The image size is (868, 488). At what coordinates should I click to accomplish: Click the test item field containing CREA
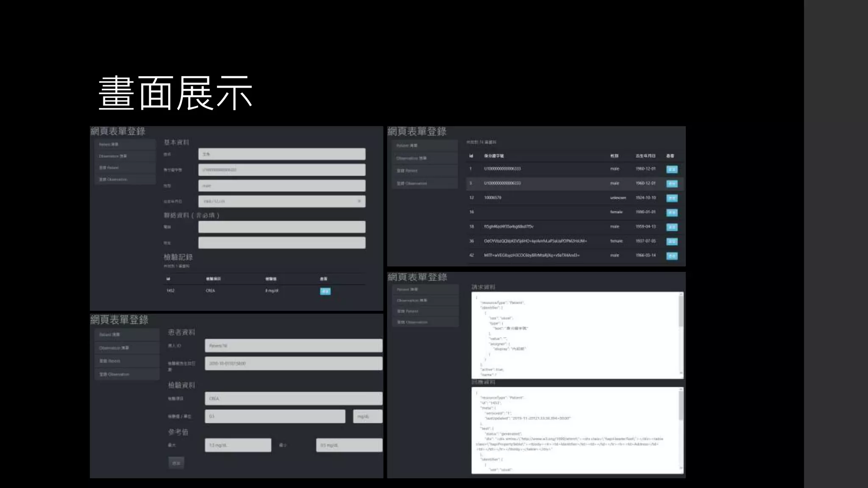coord(293,399)
